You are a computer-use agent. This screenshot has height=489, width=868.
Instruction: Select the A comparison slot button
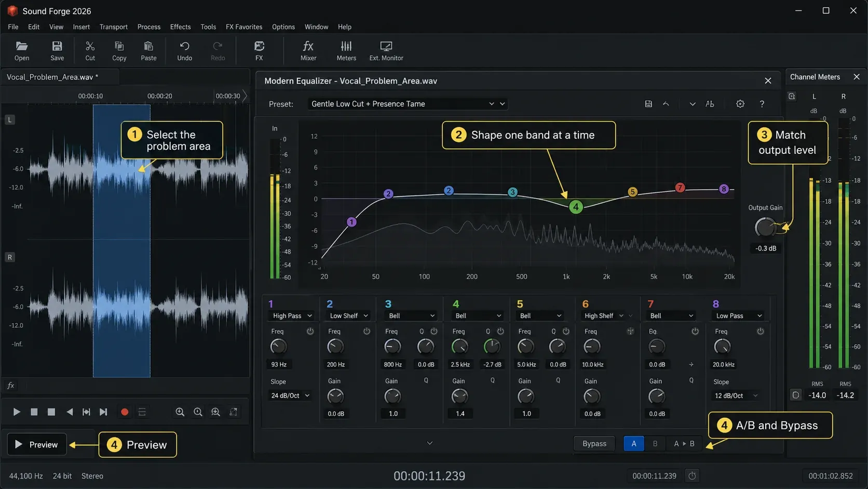pos(634,443)
